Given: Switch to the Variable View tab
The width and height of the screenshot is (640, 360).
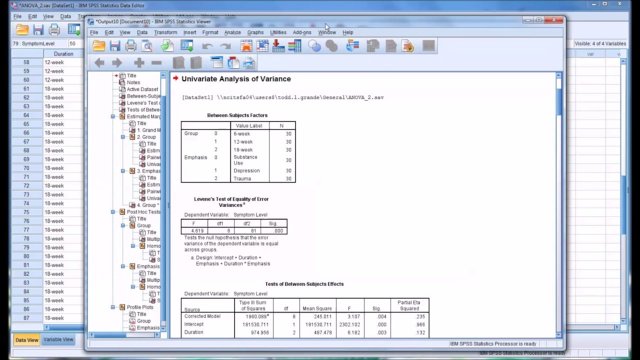Looking at the screenshot, I should [x=58, y=340].
